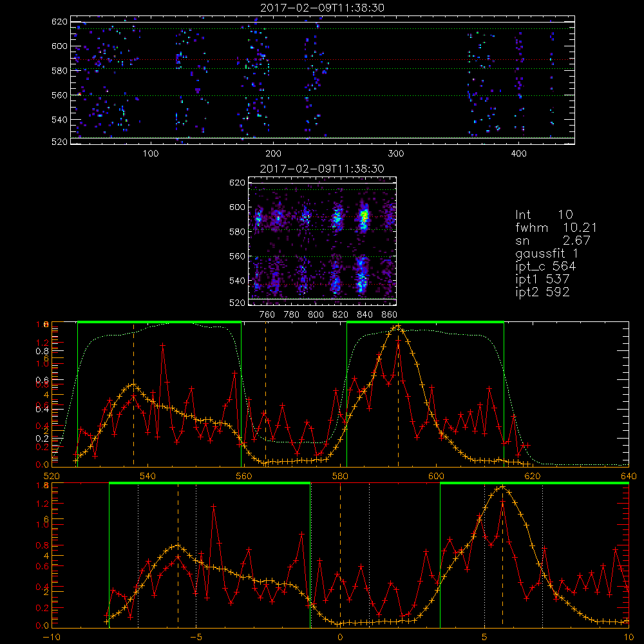The image size is (644, 644).
Task: Click x-axis label 840 on the middle image
Action: [365, 315]
